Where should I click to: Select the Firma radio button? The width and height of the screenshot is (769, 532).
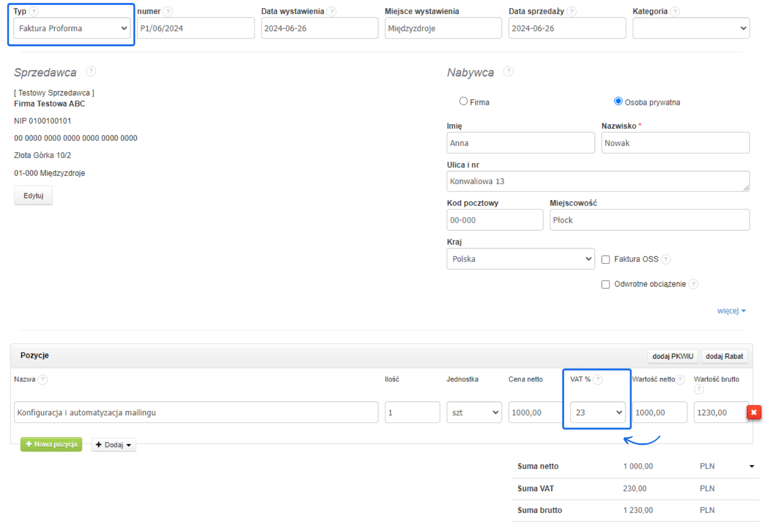pos(464,101)
